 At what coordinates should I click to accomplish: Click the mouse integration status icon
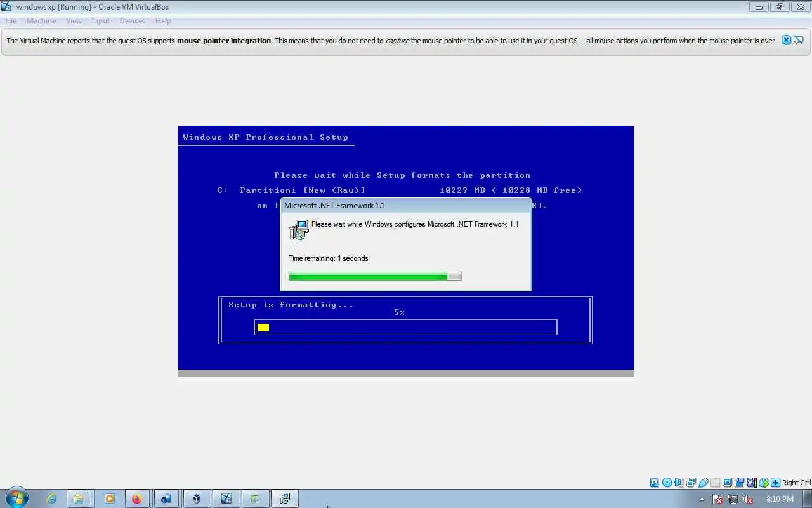tap(764, 483)
